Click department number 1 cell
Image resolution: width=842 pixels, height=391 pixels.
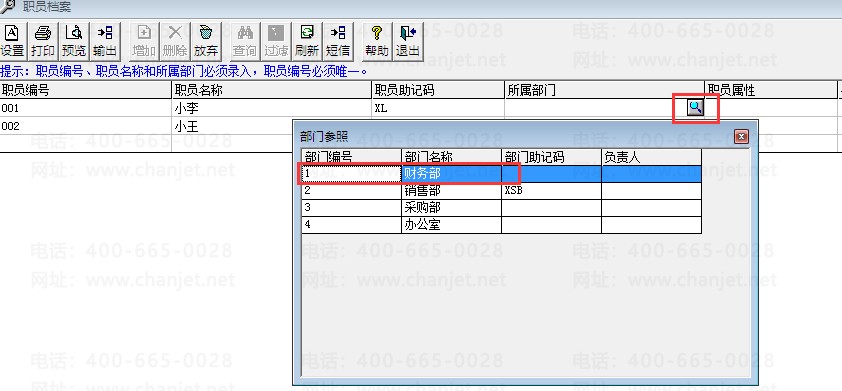(x=351, y=173)
